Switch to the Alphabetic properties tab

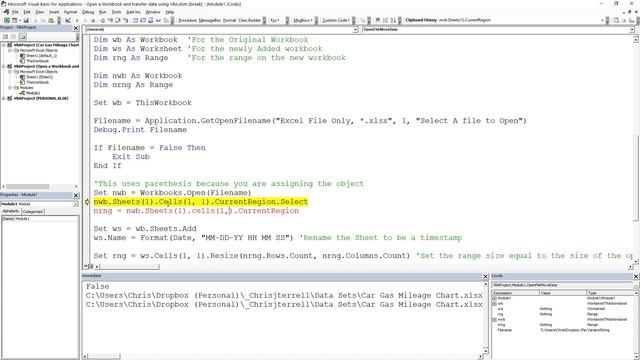pyautogui.click(x=11, y=211)
